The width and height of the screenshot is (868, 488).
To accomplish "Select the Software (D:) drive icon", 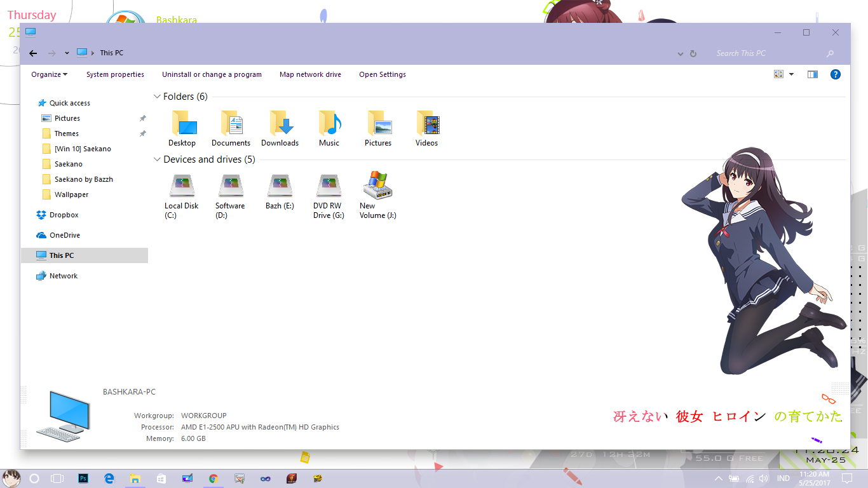I will tap(231, 186).
